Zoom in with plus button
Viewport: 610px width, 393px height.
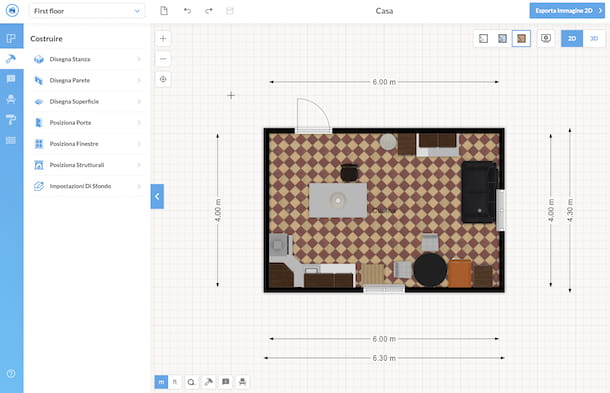163,38
